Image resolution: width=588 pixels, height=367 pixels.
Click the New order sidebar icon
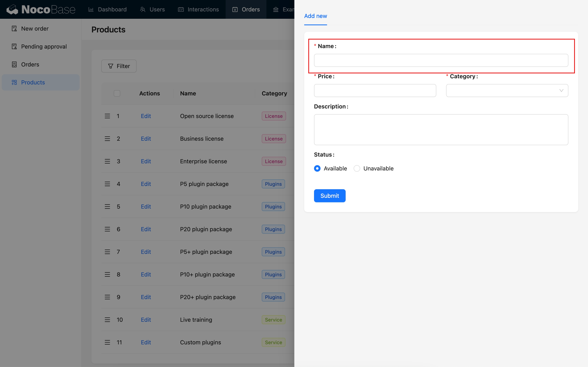click(x=14, y=29)
